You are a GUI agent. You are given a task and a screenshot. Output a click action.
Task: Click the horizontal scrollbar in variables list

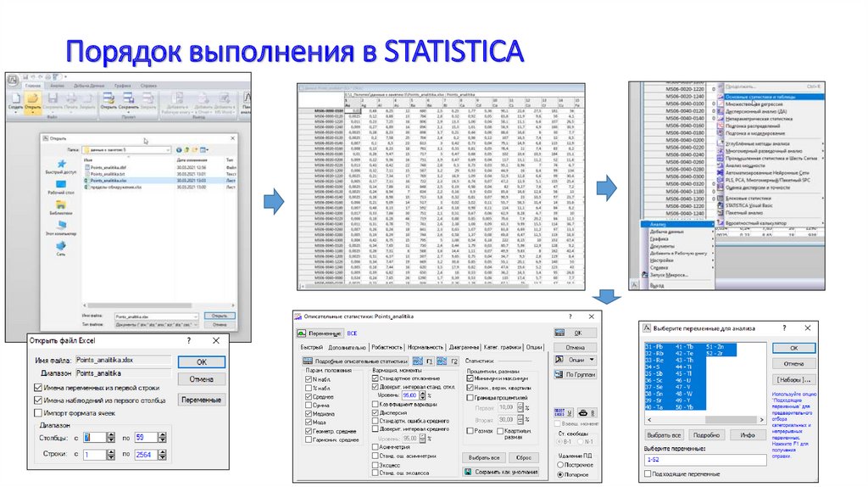coord(705,419)
